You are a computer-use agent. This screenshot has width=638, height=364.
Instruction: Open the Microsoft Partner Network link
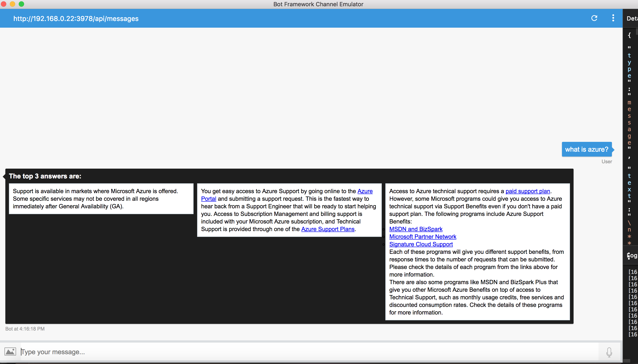[423, 237]
